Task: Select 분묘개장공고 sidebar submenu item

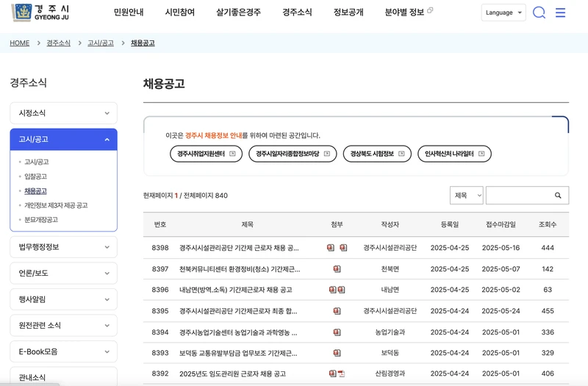Action: 41,220
